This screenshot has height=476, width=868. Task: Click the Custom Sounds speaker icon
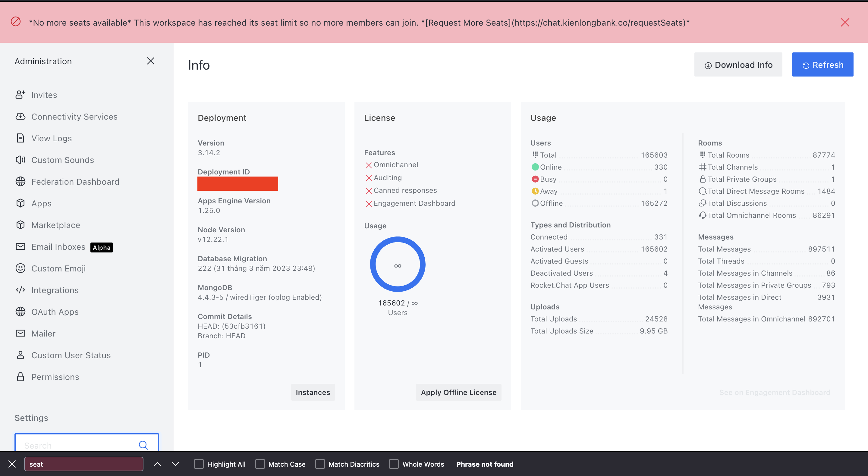(20, 160)
